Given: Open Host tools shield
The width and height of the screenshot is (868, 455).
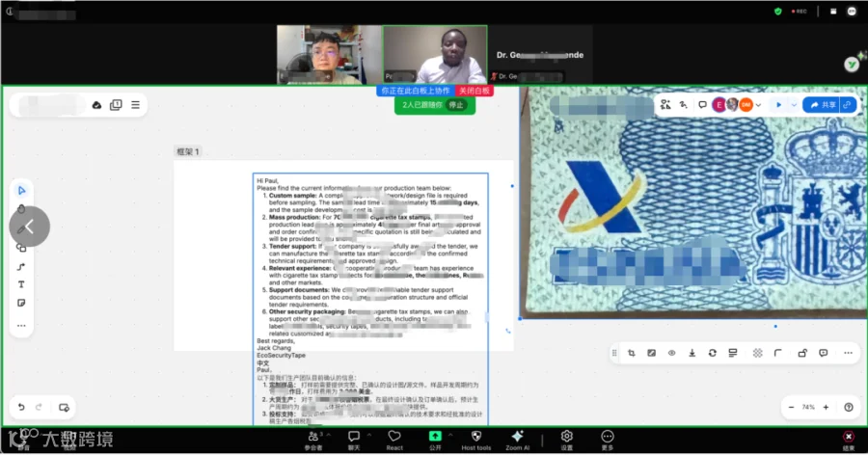Looking at the screenshot, I should point(476,441).
